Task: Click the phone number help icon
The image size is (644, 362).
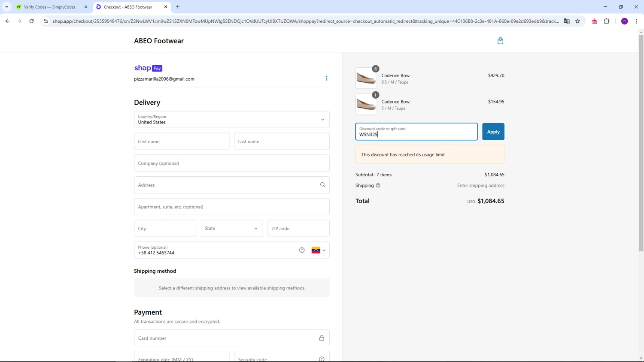Action: (302, 250)
